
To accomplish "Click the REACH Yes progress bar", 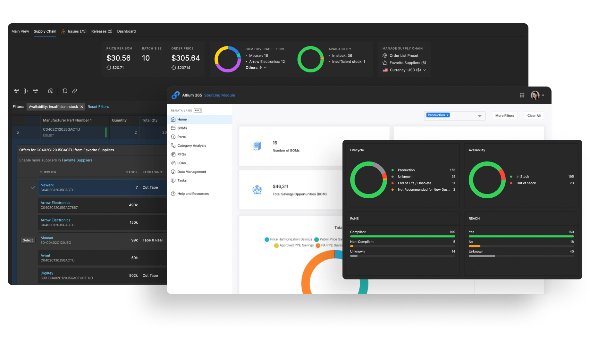I will [521, 236].
